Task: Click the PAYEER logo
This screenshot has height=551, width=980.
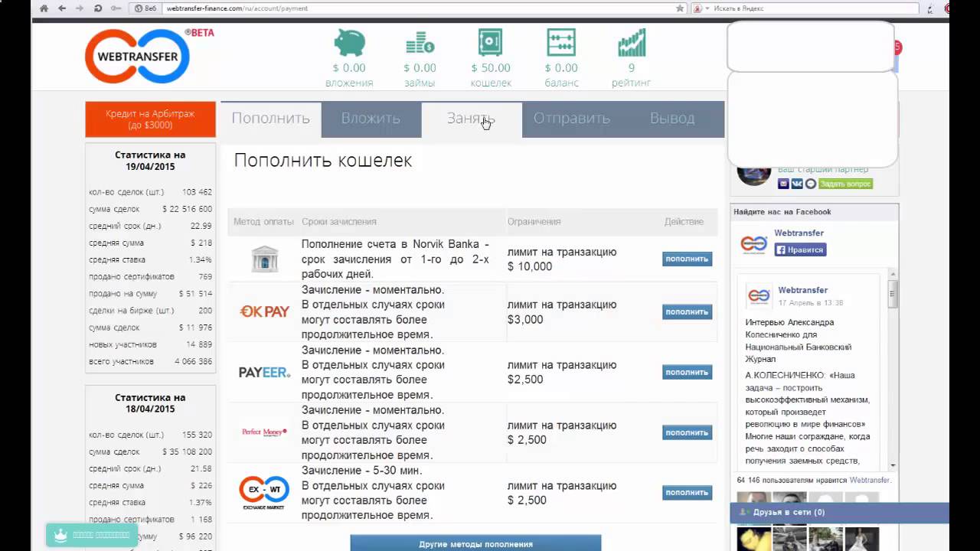Action: (x=264, y=372)
